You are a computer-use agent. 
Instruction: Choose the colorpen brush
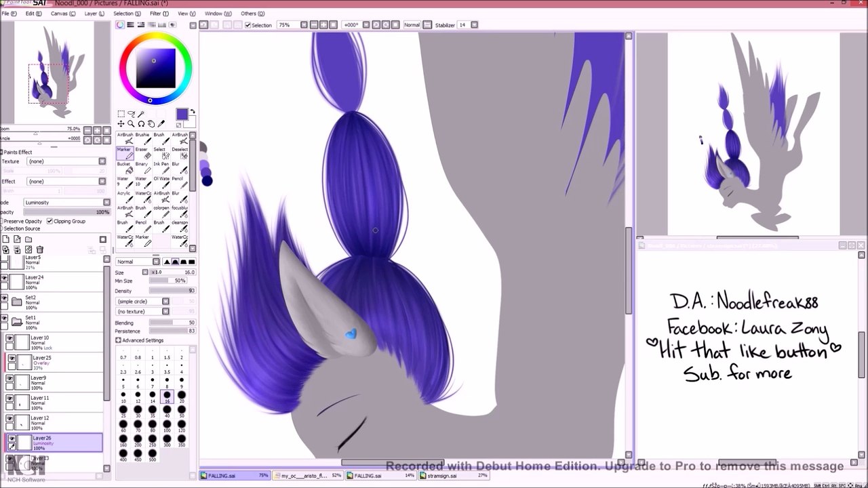[x=161, y=212]
